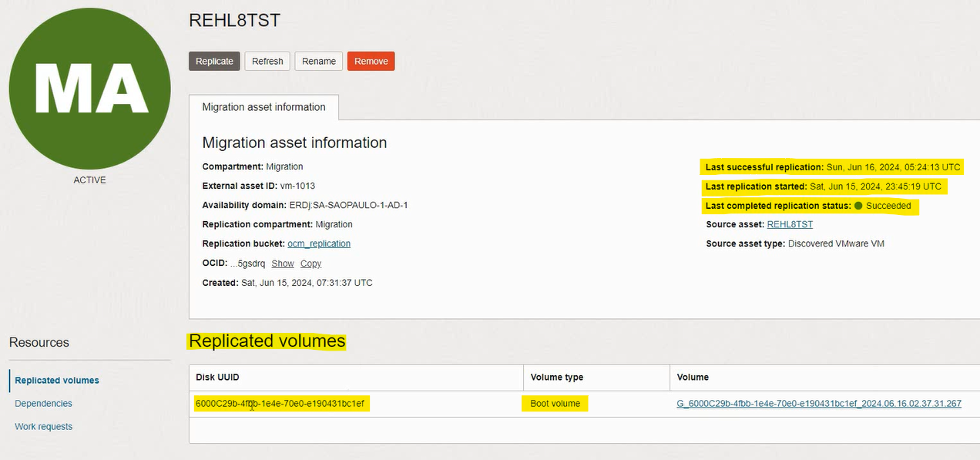Refresh the migration asset page
This screenshot has height=460, width=980.
267,62
